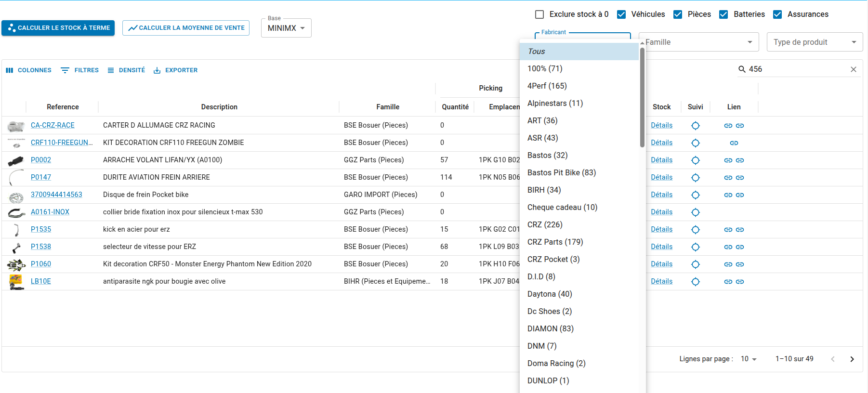868x393 pixels.
Task: Click the Suivi target icon for CA-CRZ-RACE
Action: [695, 126]
